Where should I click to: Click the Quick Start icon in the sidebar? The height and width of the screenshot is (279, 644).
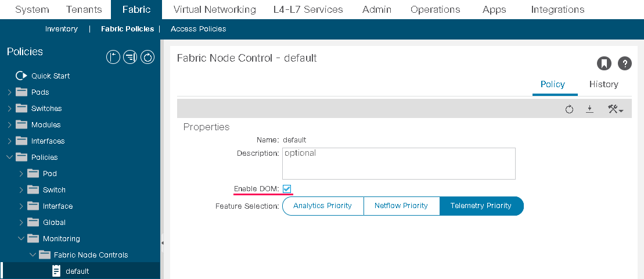(x=21, y=76)
